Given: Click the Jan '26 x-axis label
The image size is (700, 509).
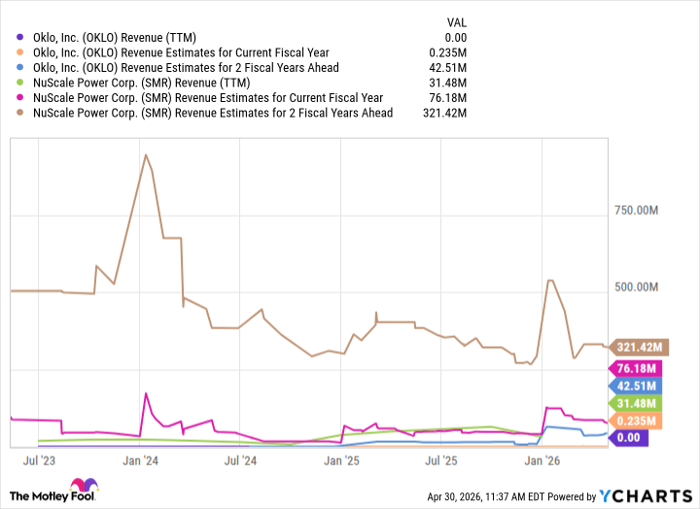Looking at the screenshot, I should click(542, 461).
